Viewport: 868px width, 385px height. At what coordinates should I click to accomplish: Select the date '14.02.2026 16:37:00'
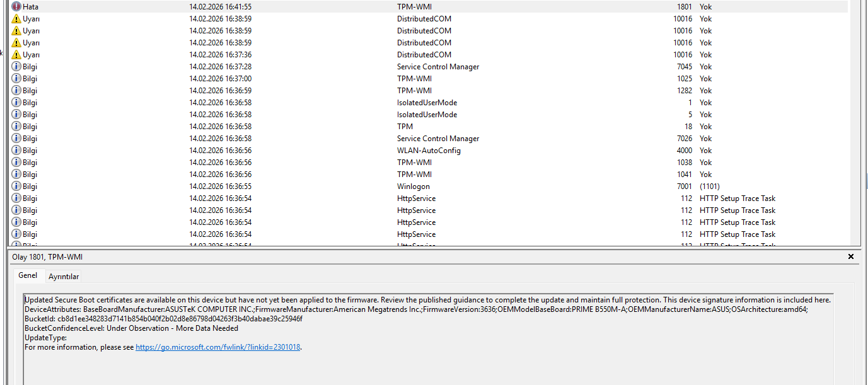pyautogui.click(x=220, y=79)
